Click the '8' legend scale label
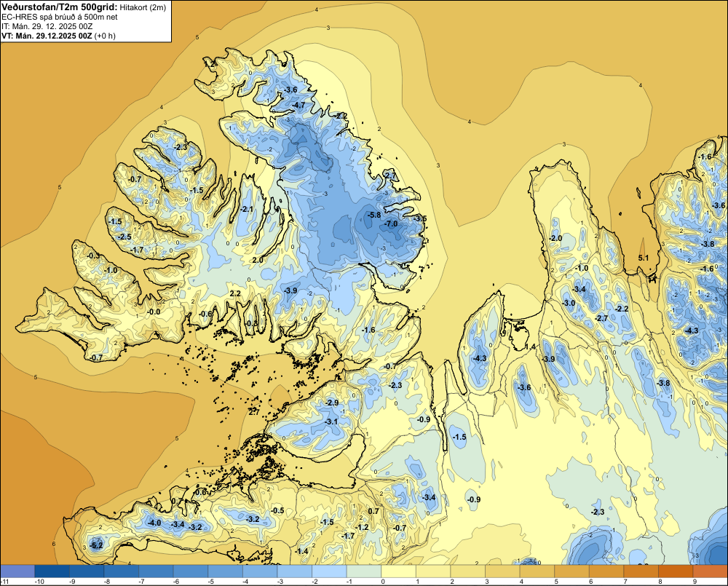Viewport: 728px width, 586px height. [x=661, y=582]
